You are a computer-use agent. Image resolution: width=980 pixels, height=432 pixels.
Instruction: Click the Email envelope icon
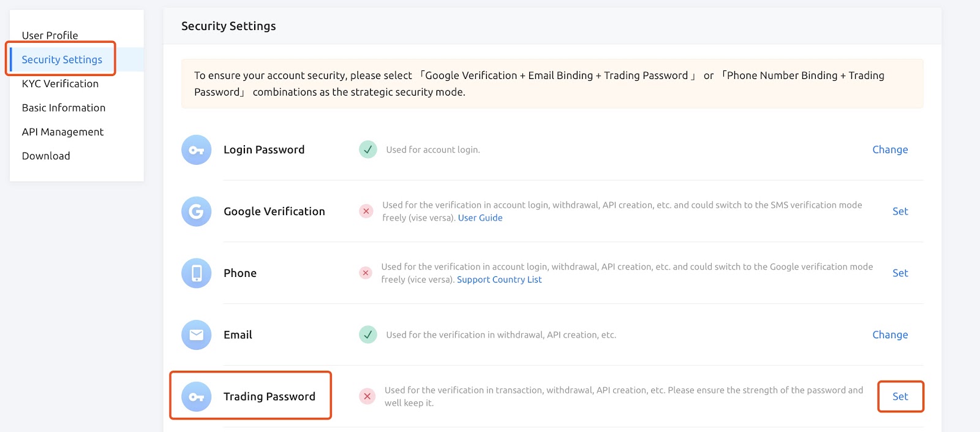pyautogui.click(x=196, y=335)
